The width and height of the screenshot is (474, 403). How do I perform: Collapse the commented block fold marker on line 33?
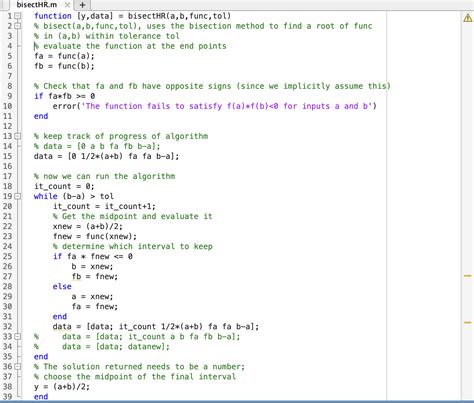click(x=17, y=336)
